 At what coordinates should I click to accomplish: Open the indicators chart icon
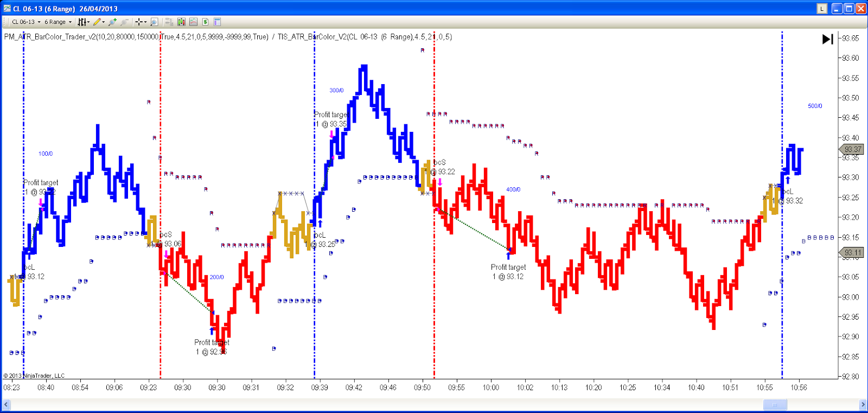coord(193,22)
